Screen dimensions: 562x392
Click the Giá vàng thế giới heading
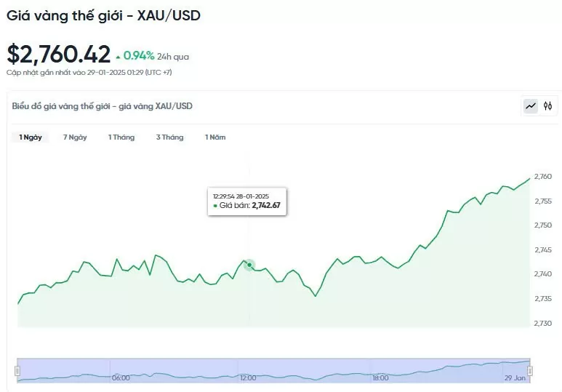(103, 15)
